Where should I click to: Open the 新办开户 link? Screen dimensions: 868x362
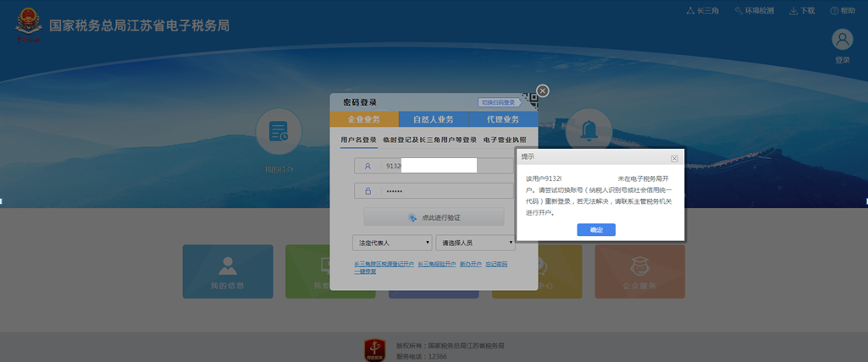[471, 264]
